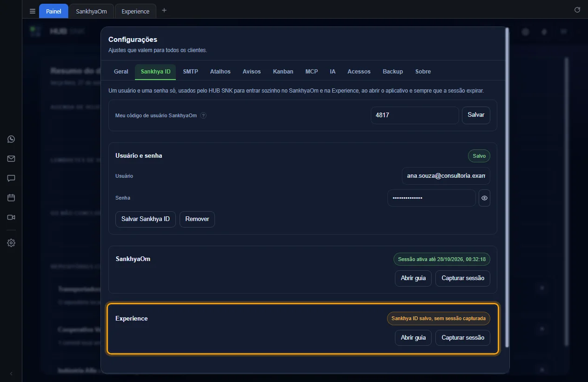588x382 pixels.
Task: Open the calendar sidebar icon
Action: point(11,198)
